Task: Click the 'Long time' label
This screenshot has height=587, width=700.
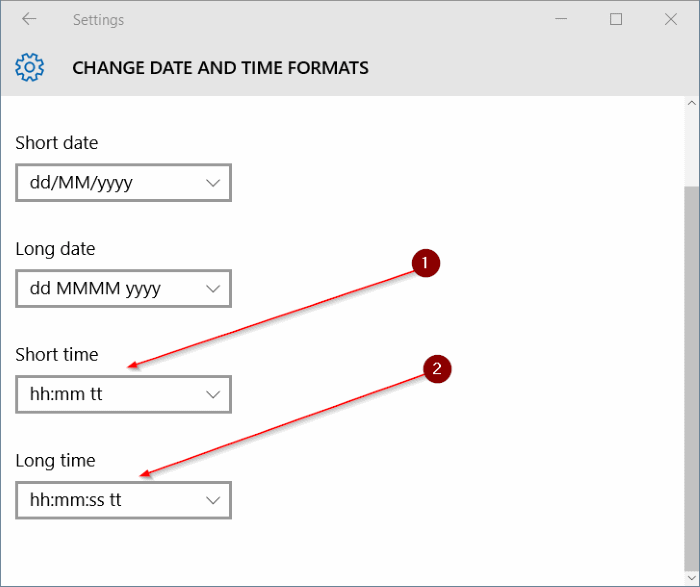Action: (55, 461)
